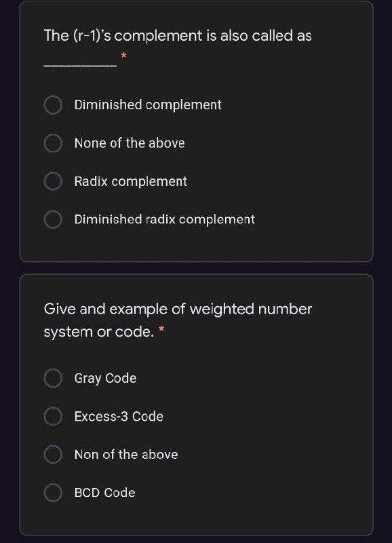Select the "Non of the above" option
The height and width of the screenshot is (543, 392).
point(53,454)
